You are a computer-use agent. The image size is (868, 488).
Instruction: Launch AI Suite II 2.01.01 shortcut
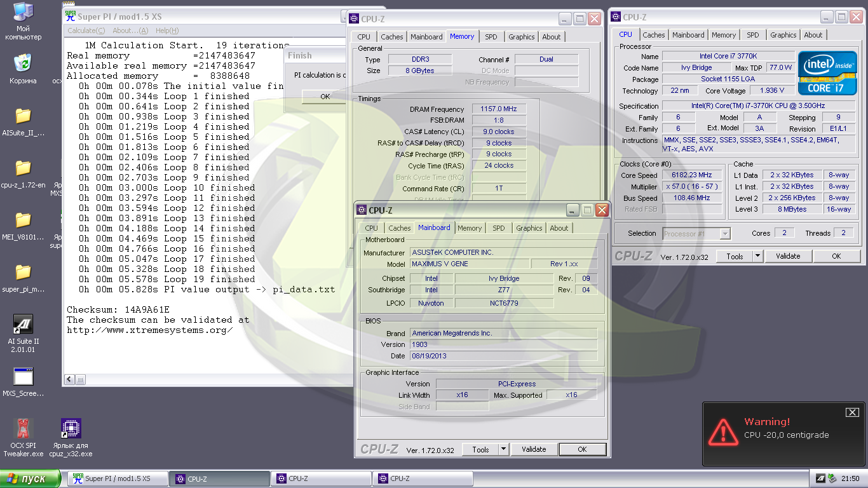point(23,334)
